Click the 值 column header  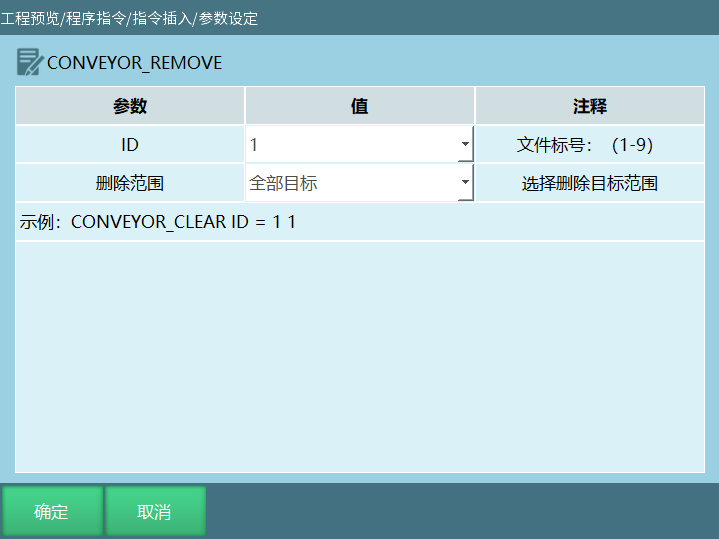[359, 106]
